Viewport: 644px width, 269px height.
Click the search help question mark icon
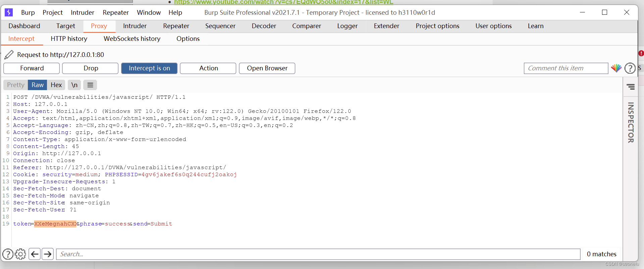pos(8,254)
